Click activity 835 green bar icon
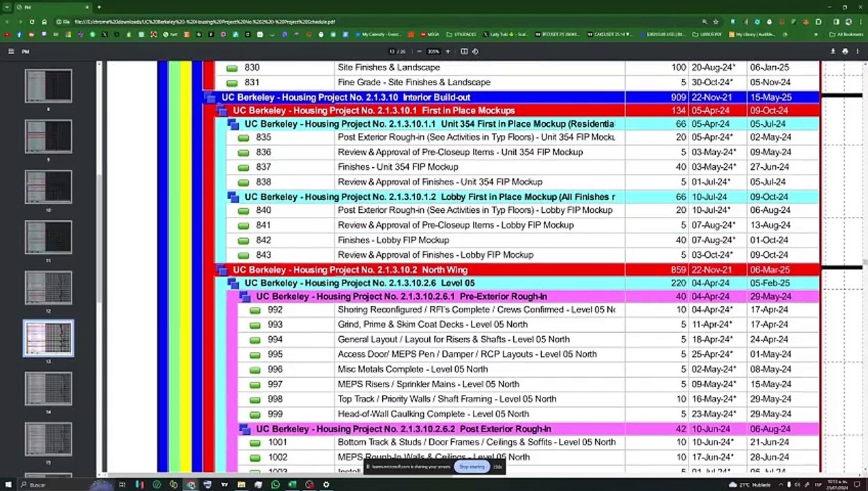The height and width of the screenshot is (491, 868). pos(244,138)
